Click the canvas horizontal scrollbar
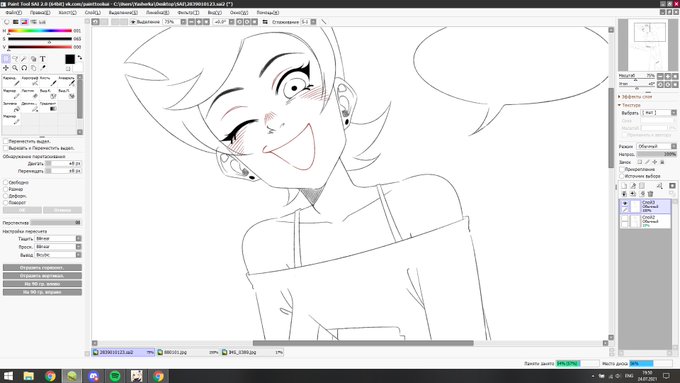Image resolution: width=680 pixels, height=383 pixels. pos(363,343)
